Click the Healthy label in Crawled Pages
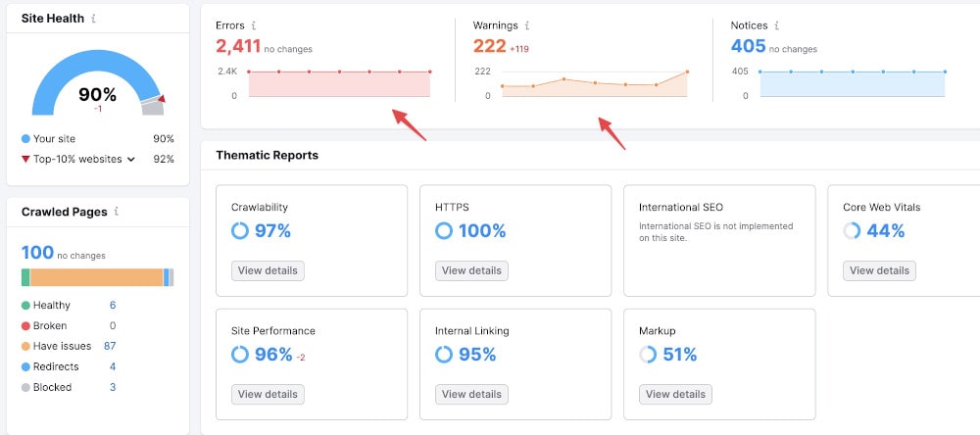This screenshot has height=435, width=980. 51,306
